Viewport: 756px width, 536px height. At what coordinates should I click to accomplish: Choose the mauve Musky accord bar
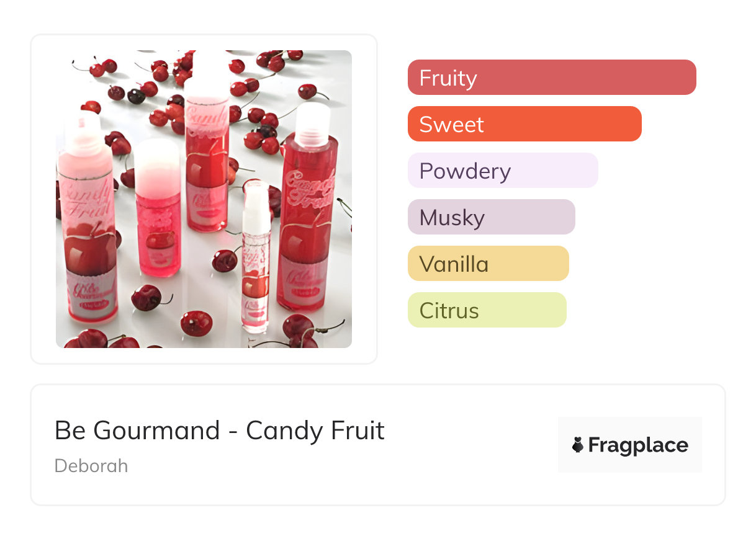[491, 217]
